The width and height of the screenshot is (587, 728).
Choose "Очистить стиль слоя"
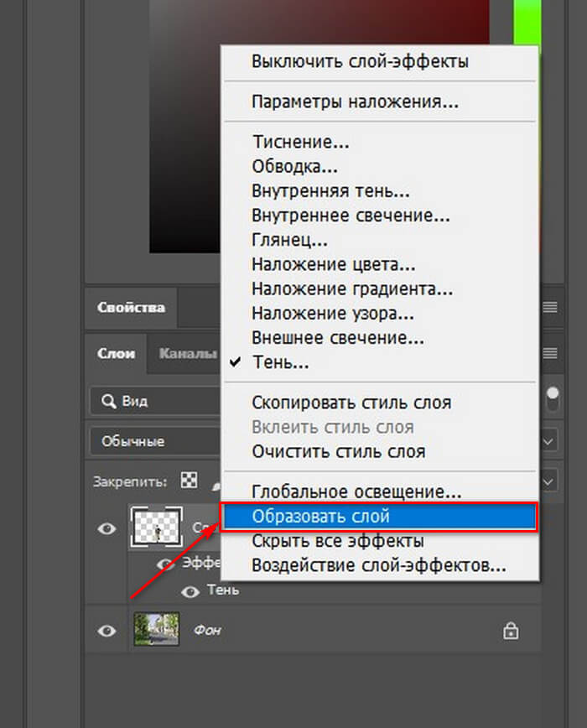tap(338, 451)
